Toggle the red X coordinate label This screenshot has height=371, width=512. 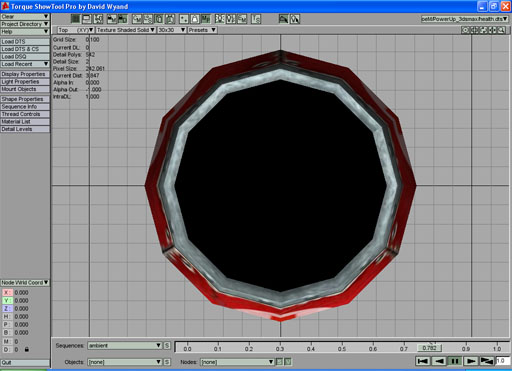coord(7,293)
